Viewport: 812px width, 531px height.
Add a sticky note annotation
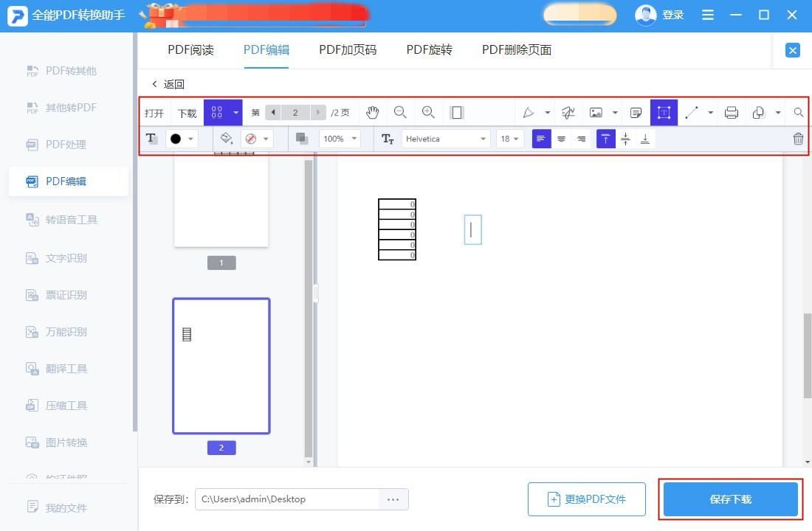point(636,112)
